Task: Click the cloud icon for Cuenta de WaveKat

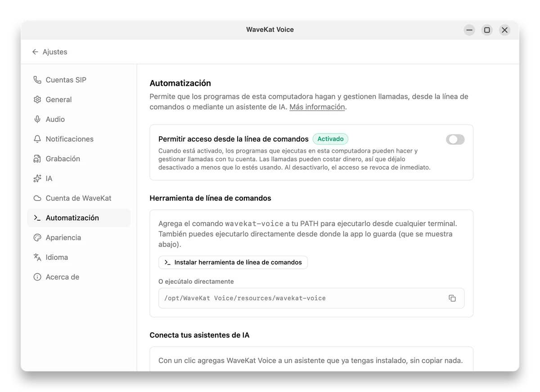Action: click(x=37, y=198)
